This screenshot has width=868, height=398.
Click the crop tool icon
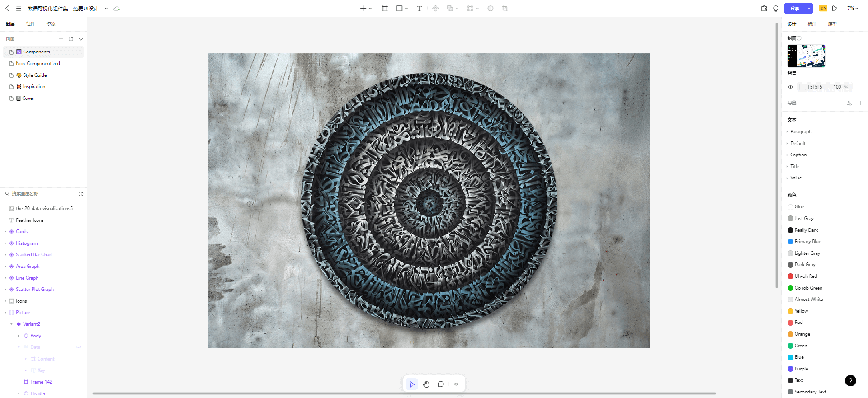(505, 8)
